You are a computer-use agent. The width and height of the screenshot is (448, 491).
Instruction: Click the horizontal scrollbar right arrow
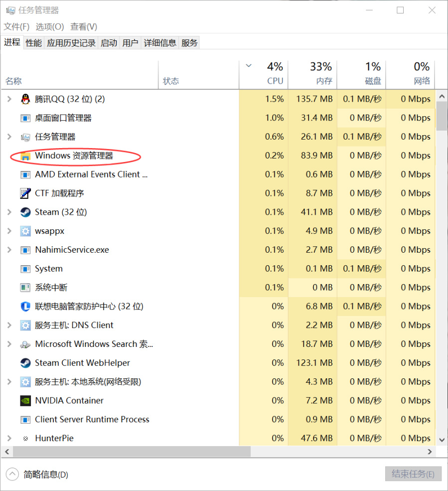tap(430, 452)
